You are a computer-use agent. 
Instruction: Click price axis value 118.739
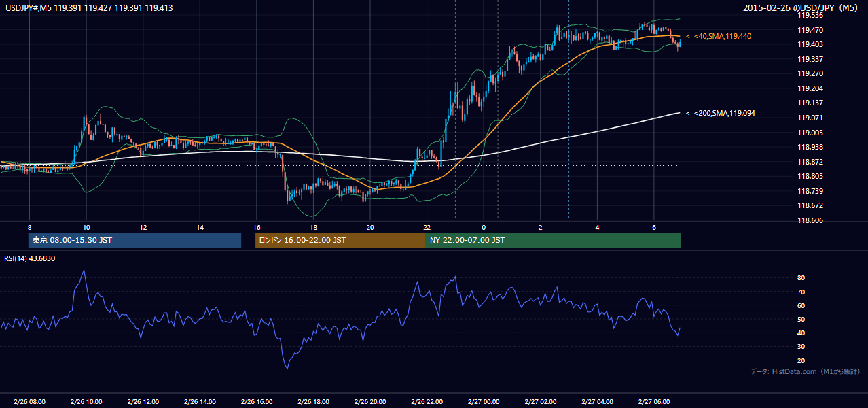pos(810,191)
